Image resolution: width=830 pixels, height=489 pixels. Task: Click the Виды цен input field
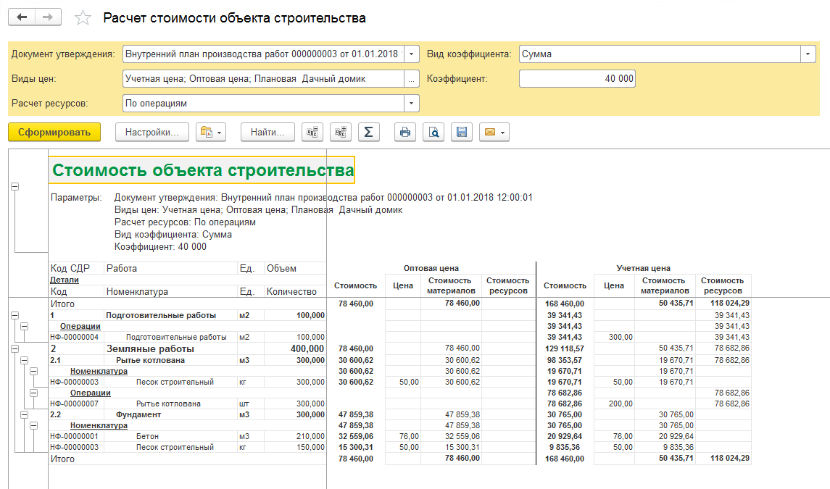tap(263, 79)
